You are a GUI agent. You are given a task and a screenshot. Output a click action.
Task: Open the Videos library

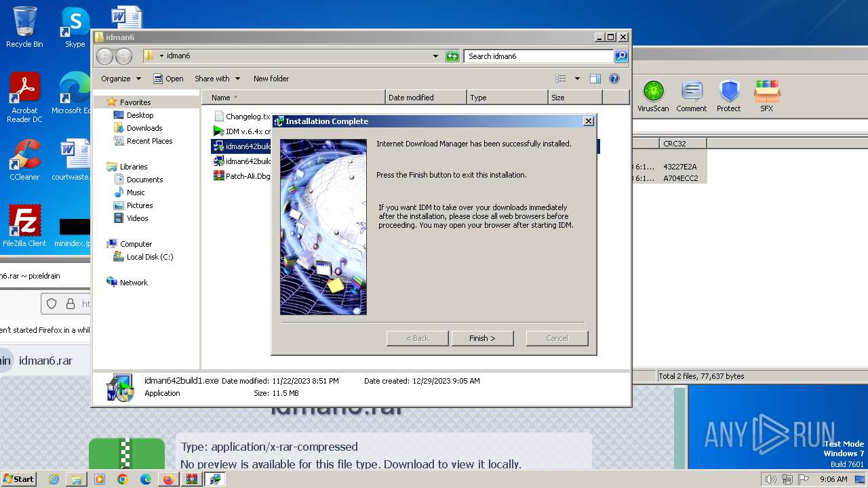coord(137,218)
